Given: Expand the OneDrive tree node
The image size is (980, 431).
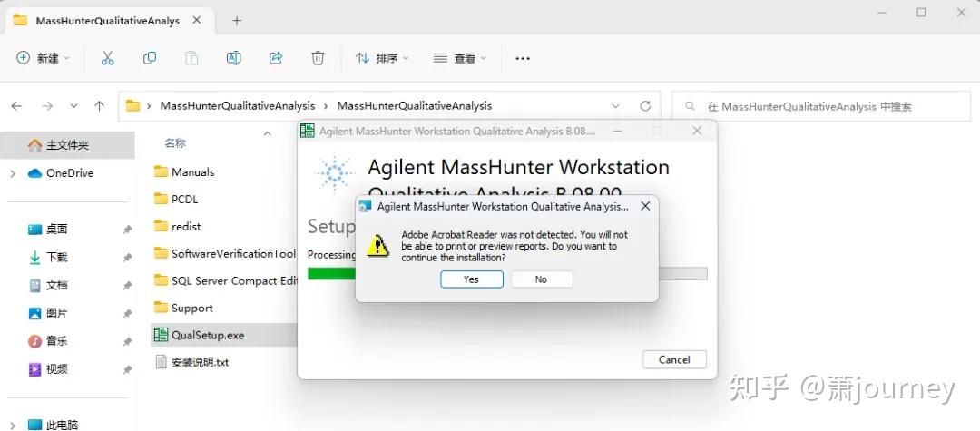Looking at the screenshot, I should pyautogui.click(x=13, y=173).
